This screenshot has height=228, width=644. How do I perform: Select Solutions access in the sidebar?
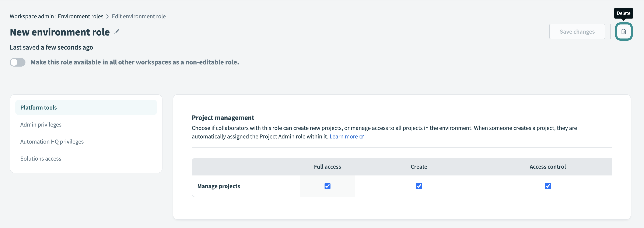41,158
